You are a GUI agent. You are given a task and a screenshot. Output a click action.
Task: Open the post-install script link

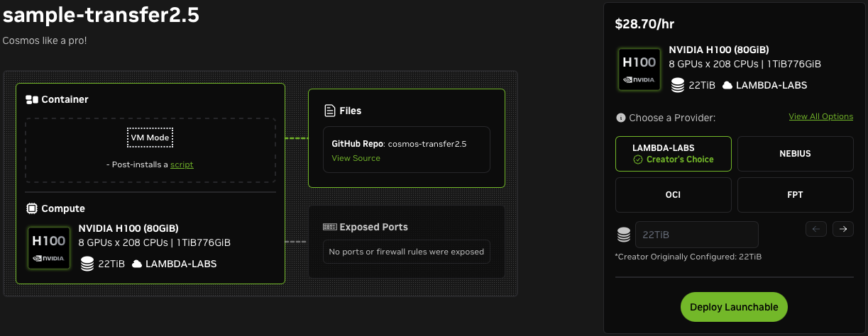point(182,164)
